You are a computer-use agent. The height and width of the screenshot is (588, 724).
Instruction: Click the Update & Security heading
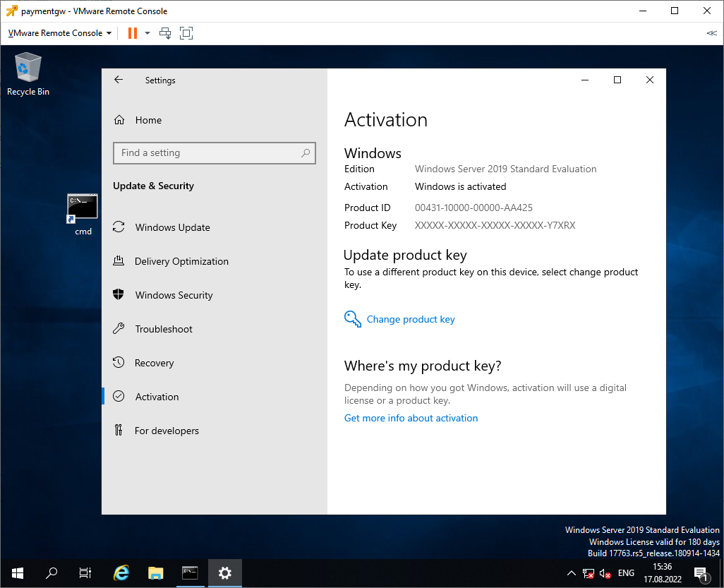point(153,186)
